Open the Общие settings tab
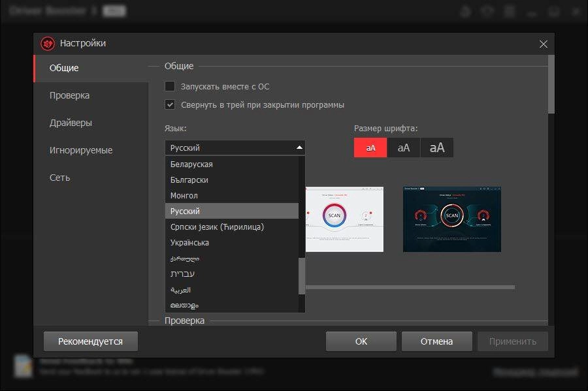 coord(91,68)
